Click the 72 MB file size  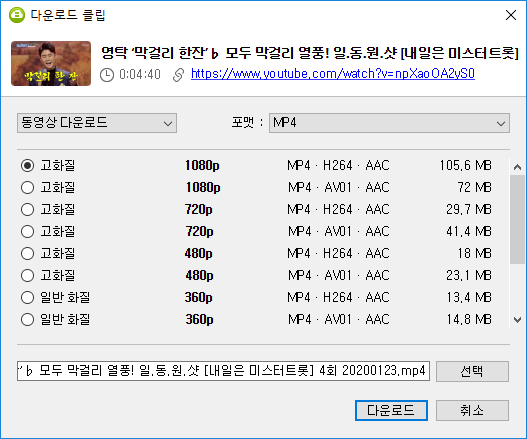coord(475,188)
